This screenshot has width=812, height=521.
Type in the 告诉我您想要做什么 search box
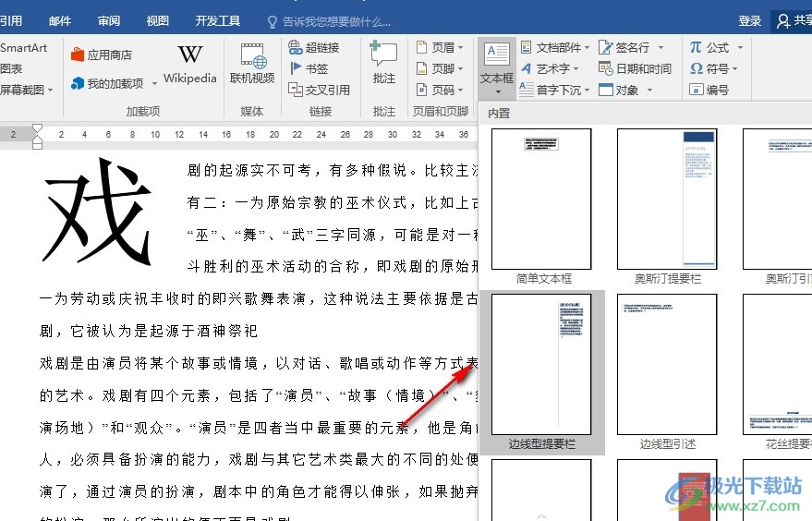click(x=336, y=22)
